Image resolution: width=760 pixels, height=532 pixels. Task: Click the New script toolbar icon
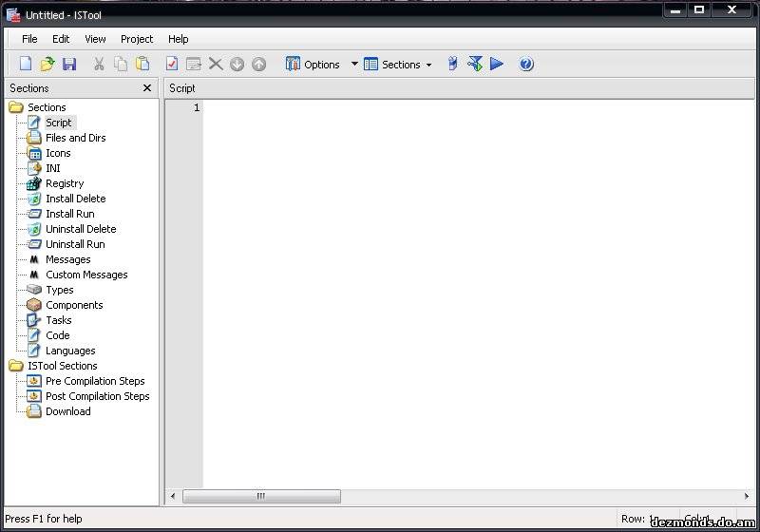point(26,65)
